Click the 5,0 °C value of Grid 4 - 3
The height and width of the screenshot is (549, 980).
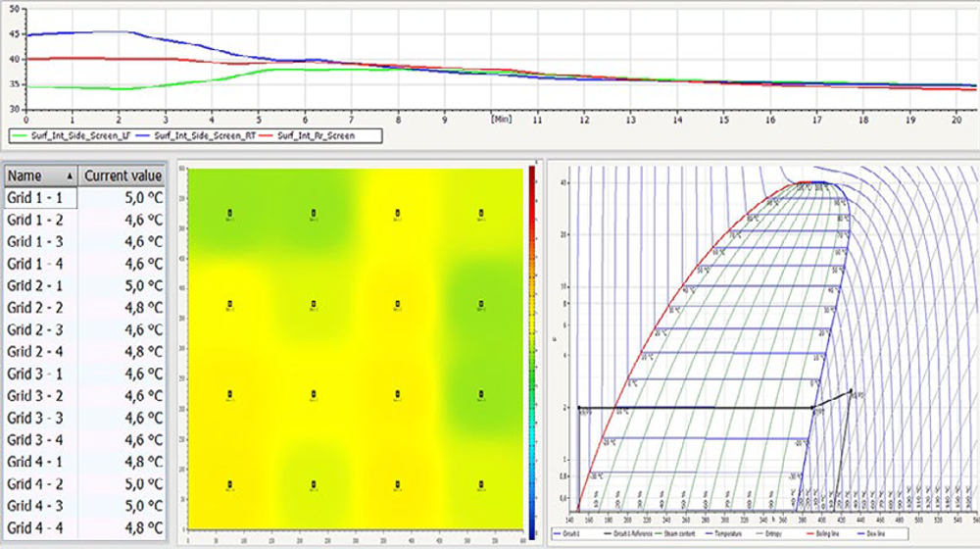tap(144, 506)
